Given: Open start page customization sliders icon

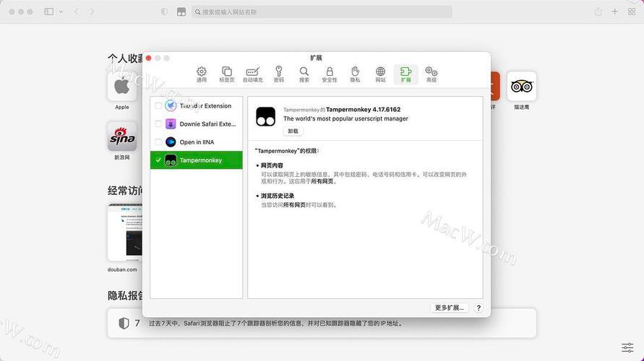Looking at the screenshot, I should click(627, 347).
